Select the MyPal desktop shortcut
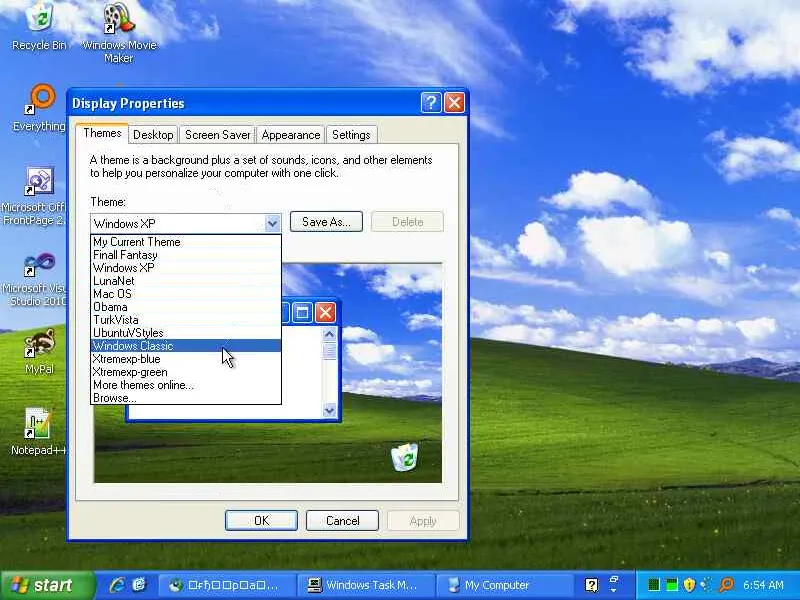Viewport: 800px width, 600px height. [39, 351]
